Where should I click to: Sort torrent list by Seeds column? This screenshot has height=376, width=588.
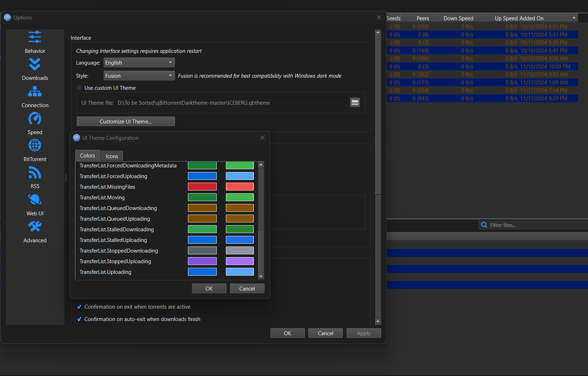pos(394,18)
